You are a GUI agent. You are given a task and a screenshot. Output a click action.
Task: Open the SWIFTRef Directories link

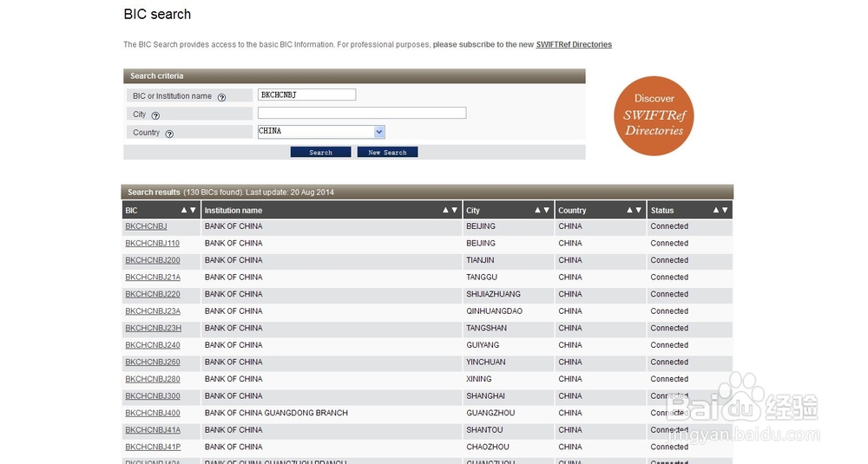click(x=574, y=45)
